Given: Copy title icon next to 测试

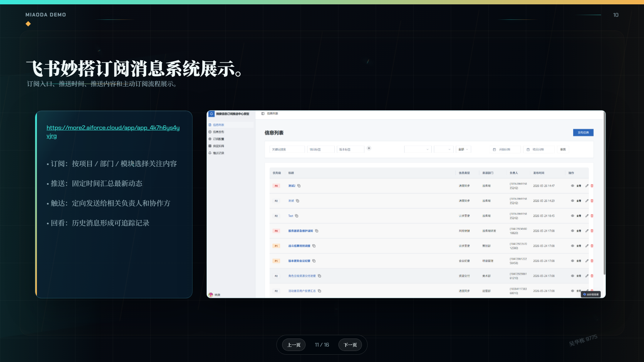Looking at the screenshot, I should (298, 201).
